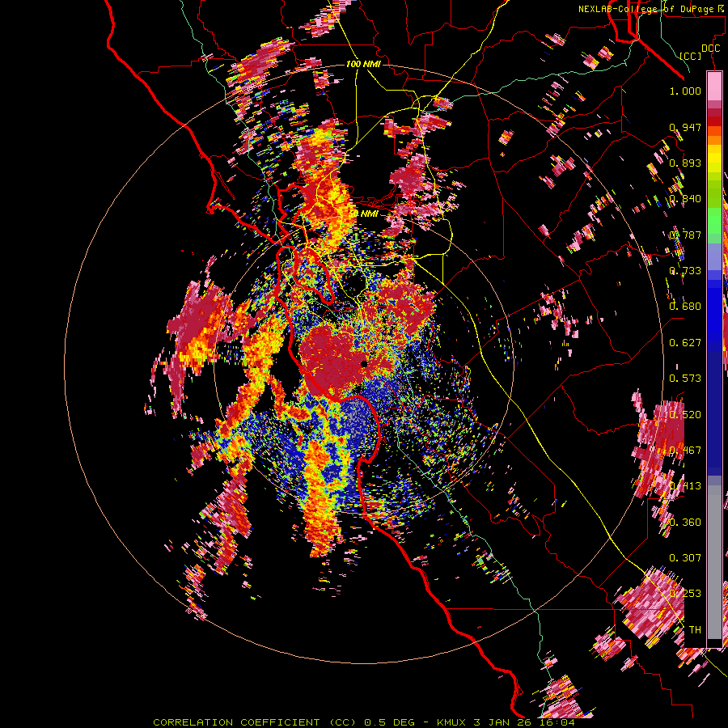The image size is (728, 728).
Task: Click the 0.467 legend value
Action: point(685,451)
